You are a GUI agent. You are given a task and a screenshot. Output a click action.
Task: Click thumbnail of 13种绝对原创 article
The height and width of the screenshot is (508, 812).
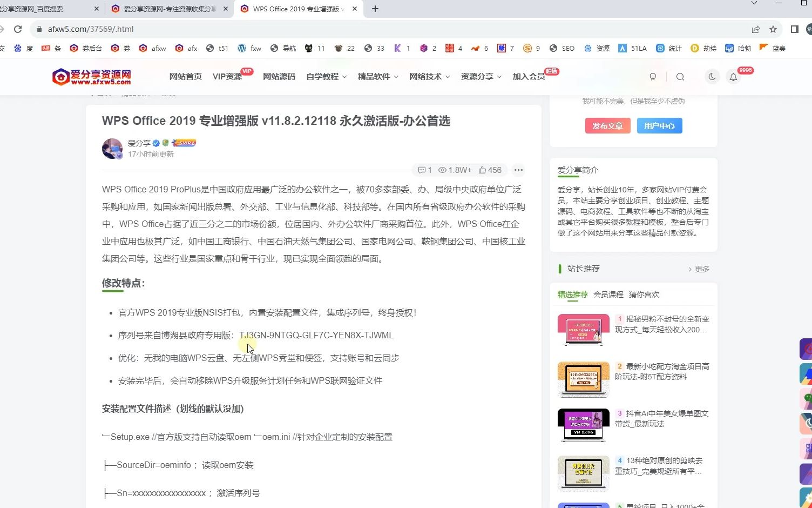pos(583,473)
